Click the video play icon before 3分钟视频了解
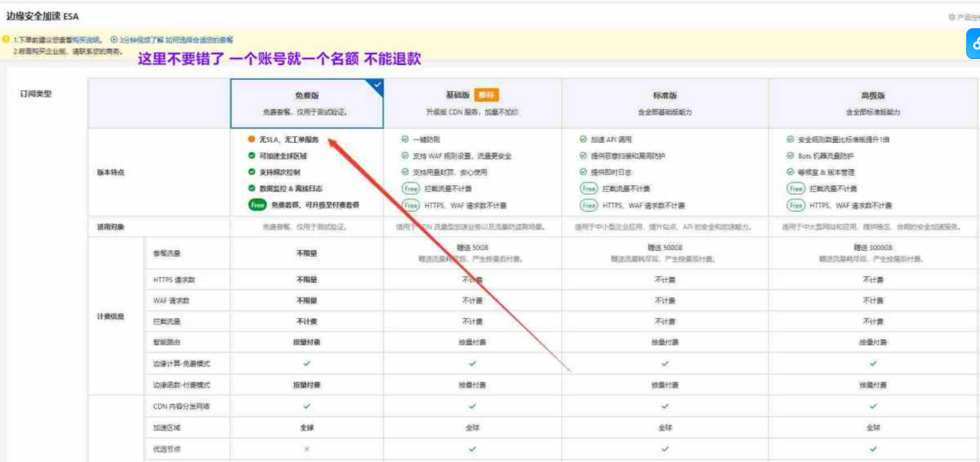 point(114,40)
